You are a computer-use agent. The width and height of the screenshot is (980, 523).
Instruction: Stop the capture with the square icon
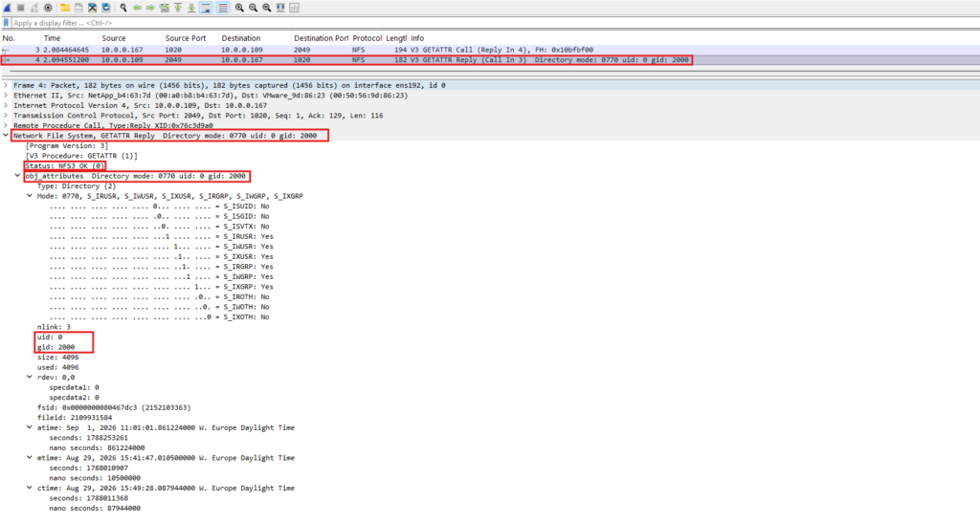[21, 8]
